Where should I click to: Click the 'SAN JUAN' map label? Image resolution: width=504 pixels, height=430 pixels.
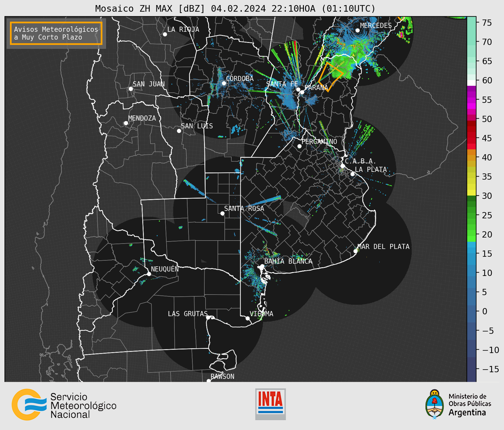pos(149,84)
